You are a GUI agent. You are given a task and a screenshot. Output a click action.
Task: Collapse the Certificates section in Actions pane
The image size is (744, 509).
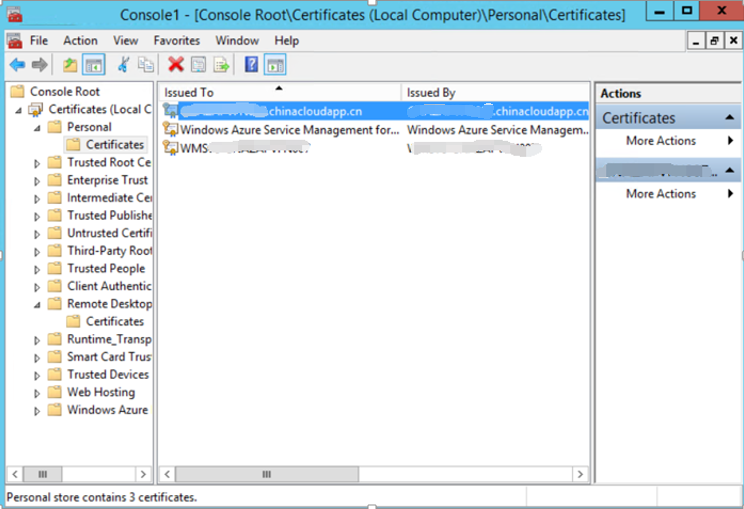pos(729,118)
